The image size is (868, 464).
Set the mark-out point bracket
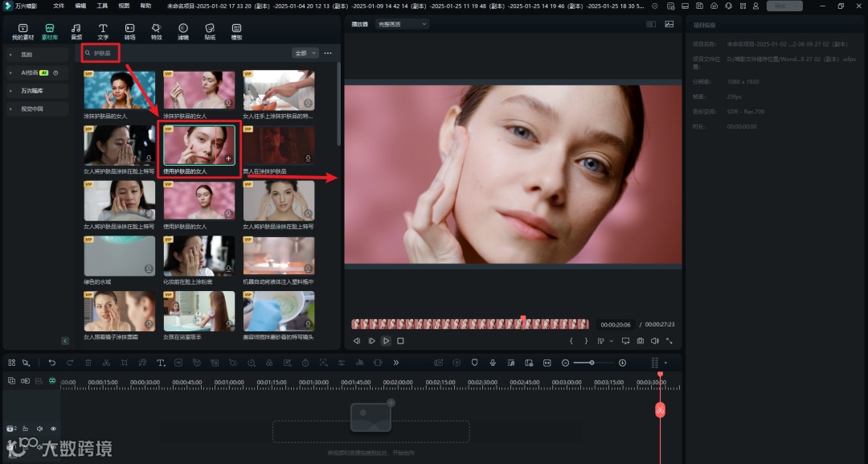(586, 341)
